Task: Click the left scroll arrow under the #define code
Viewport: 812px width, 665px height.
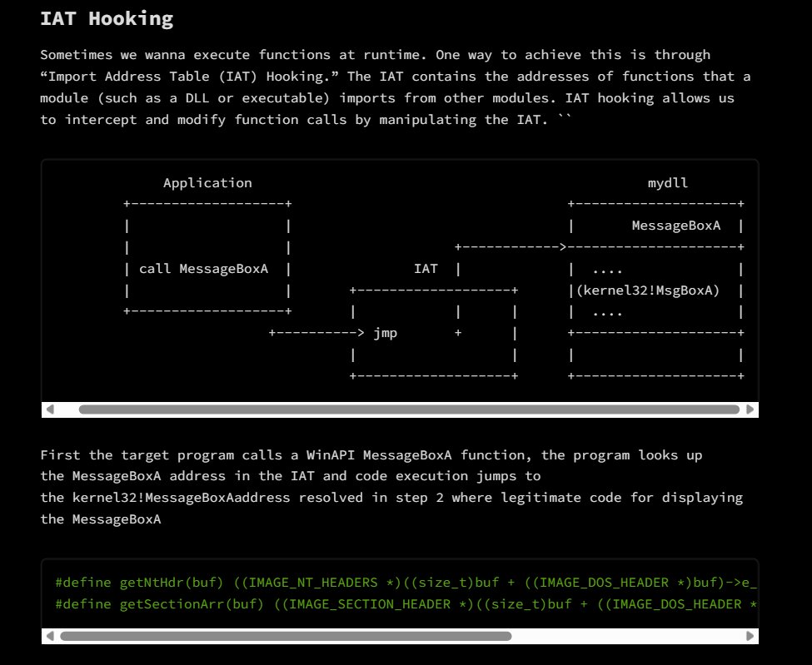Action: click(x=50, y=636)
